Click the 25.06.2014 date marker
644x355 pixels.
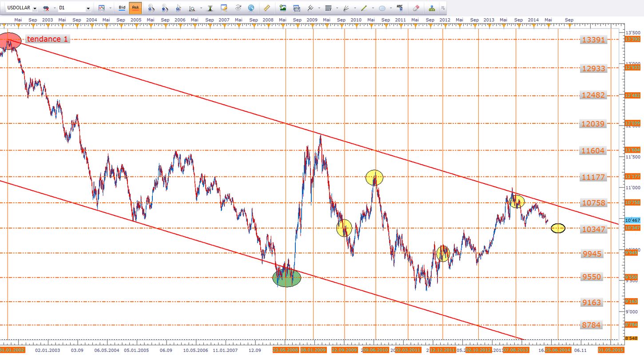[558, 350]
